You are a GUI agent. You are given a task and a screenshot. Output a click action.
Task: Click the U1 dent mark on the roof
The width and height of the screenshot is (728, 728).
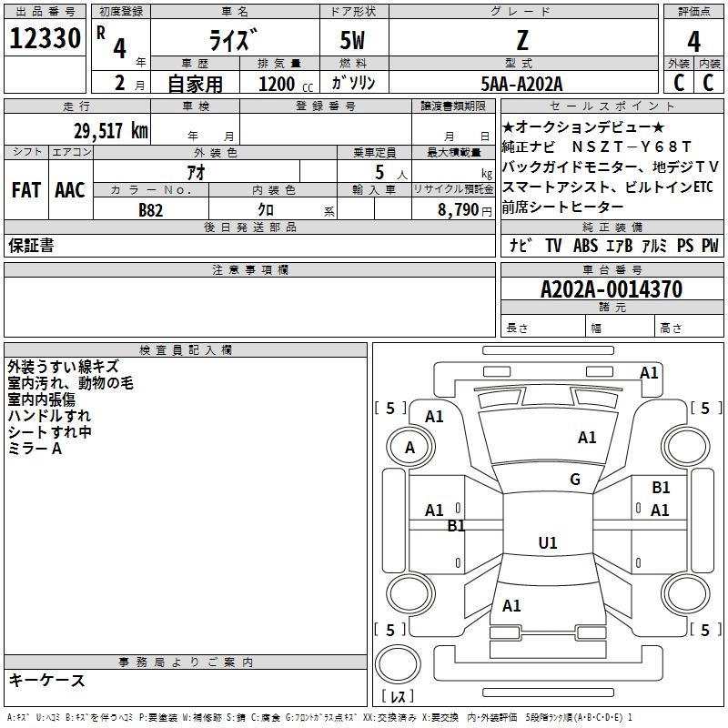coord(547,543)
